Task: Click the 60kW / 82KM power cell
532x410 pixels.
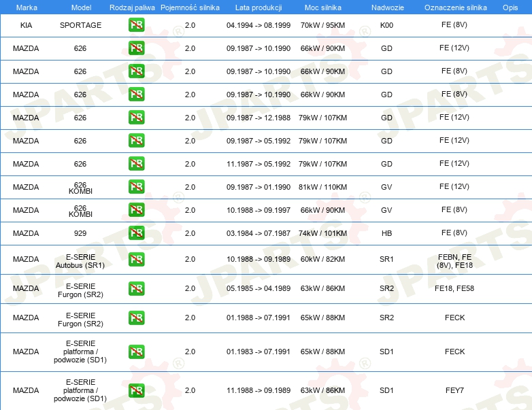Action: (322, 259)
